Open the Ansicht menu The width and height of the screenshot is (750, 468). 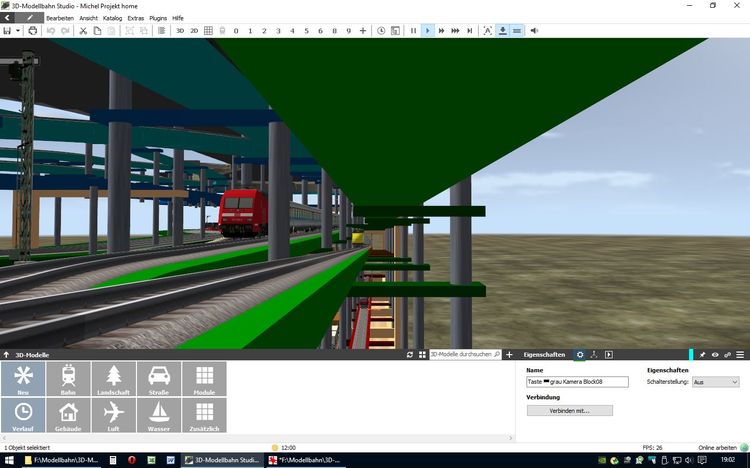pos(88,18)
